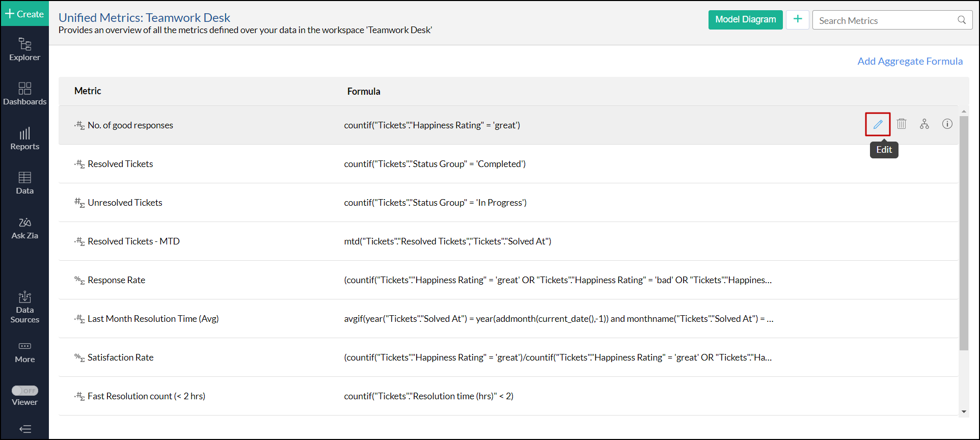Click the Model Diagram button
The width and height of the screenshot is (980, 440).
745,20
